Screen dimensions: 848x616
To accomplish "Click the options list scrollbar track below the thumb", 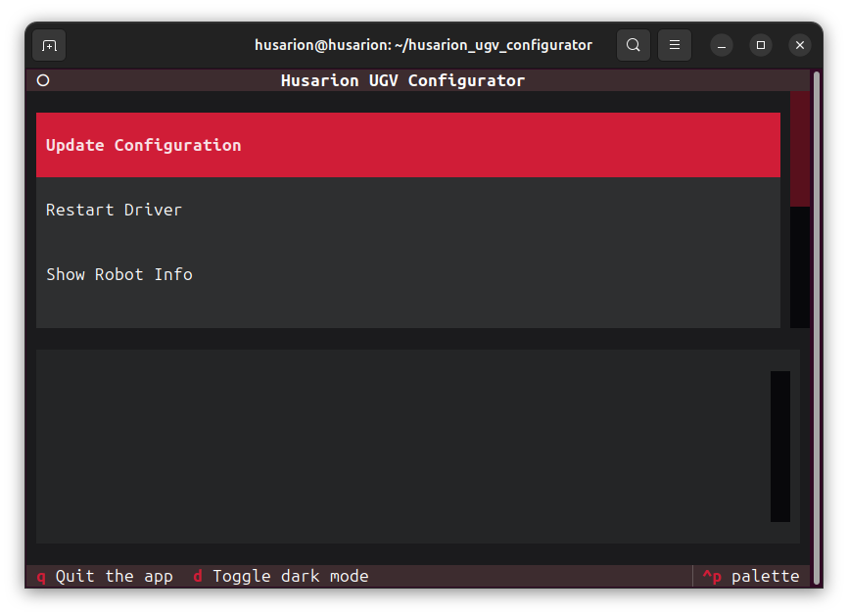I will coord(800,266).
